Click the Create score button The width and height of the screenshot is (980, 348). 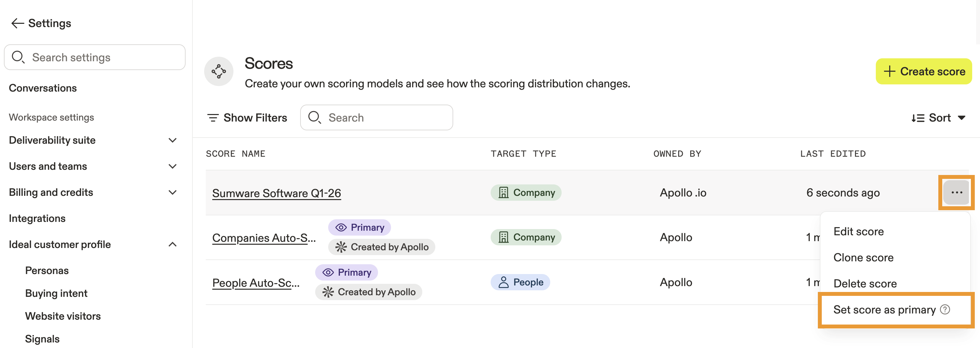click(x=924, y=72)
